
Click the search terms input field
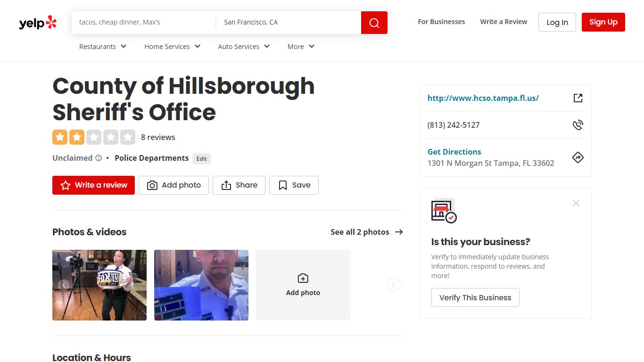(144, 22)
